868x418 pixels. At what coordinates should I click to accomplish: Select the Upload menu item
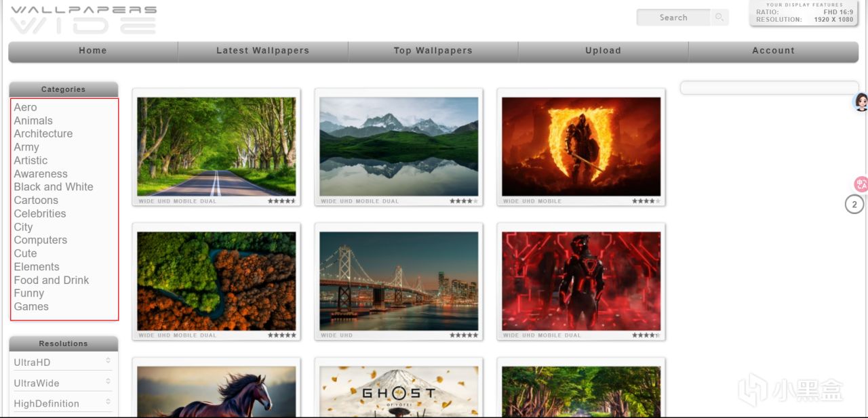(604, 51)
